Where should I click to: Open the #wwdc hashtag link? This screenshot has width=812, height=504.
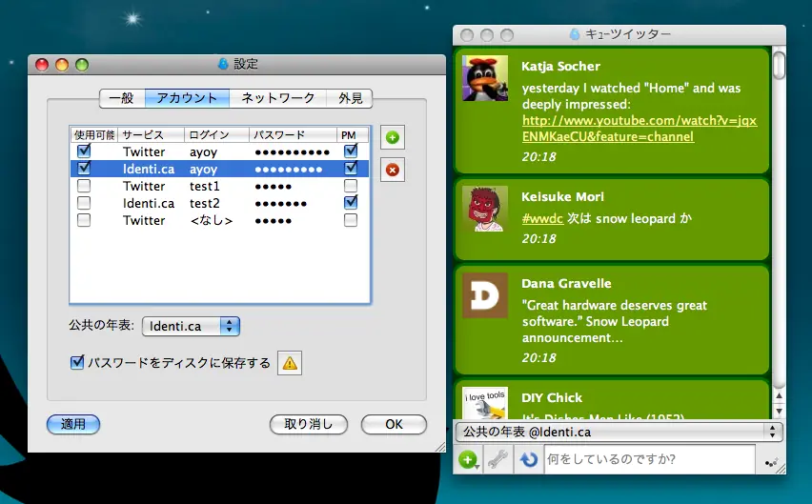[542, 218]
